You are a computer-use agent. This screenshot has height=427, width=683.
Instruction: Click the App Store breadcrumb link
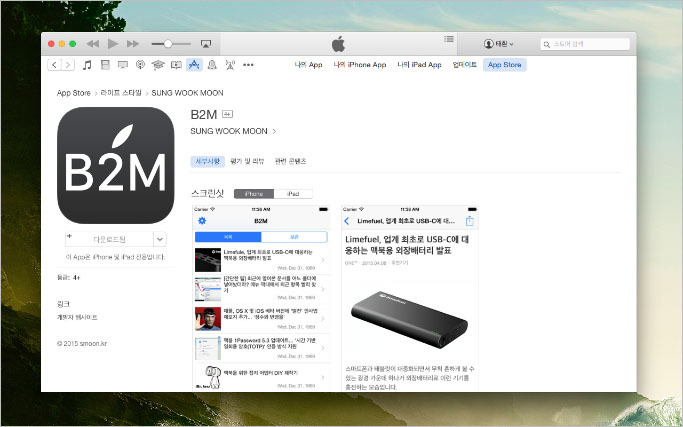pyautogui.click(x=74, y=93)
